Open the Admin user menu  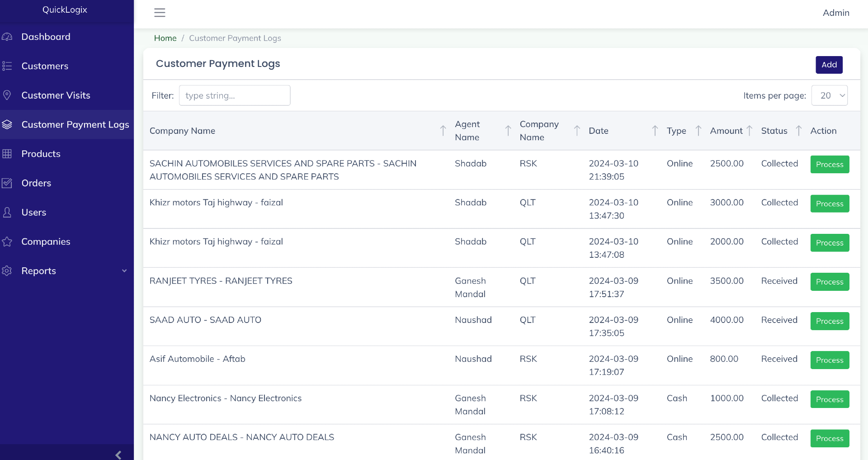point(835,13)
